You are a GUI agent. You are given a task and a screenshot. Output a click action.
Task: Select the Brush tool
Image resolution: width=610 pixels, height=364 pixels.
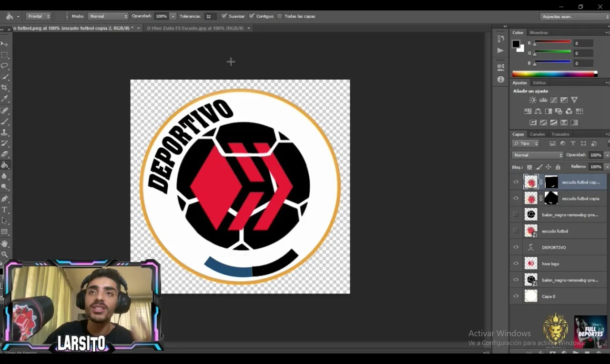pos(5,121)
